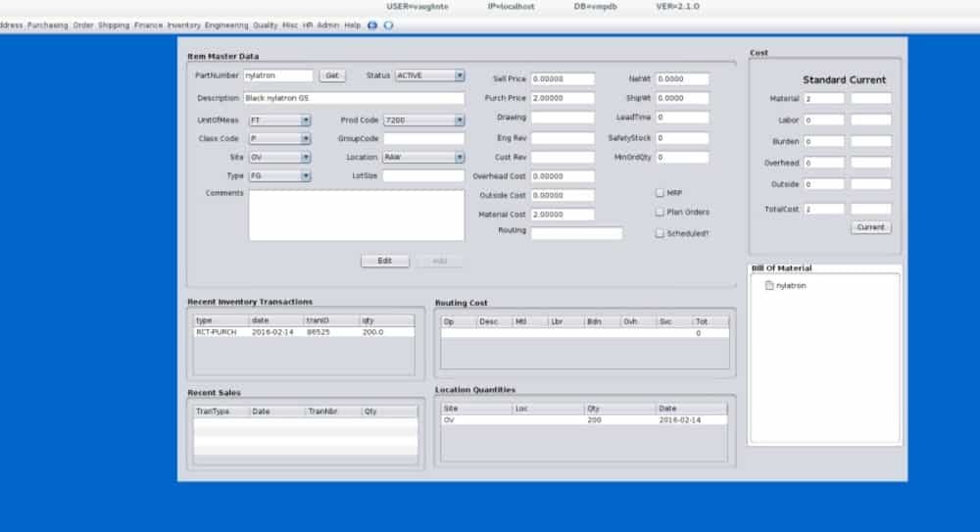Image resolution: width=980 pixels, height=532 pixels.
Task: Click the Engineering menu item
Action: click(x=226, y=25)
